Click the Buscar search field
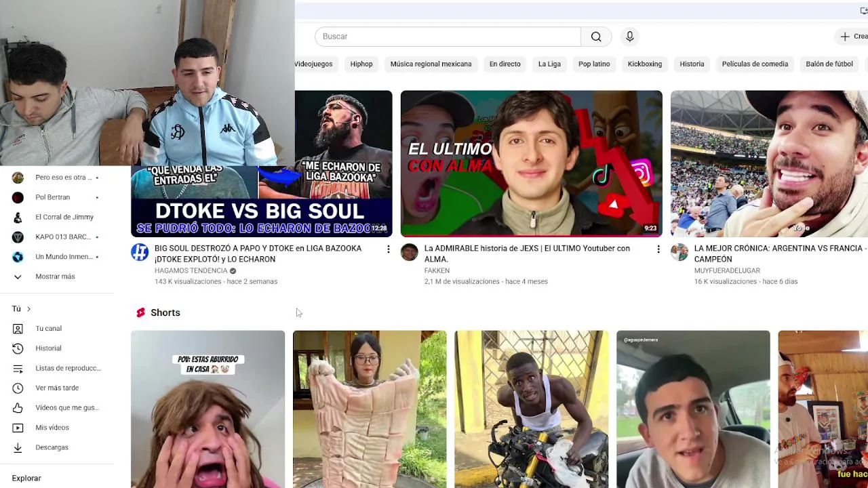 (x=448, y=37)
